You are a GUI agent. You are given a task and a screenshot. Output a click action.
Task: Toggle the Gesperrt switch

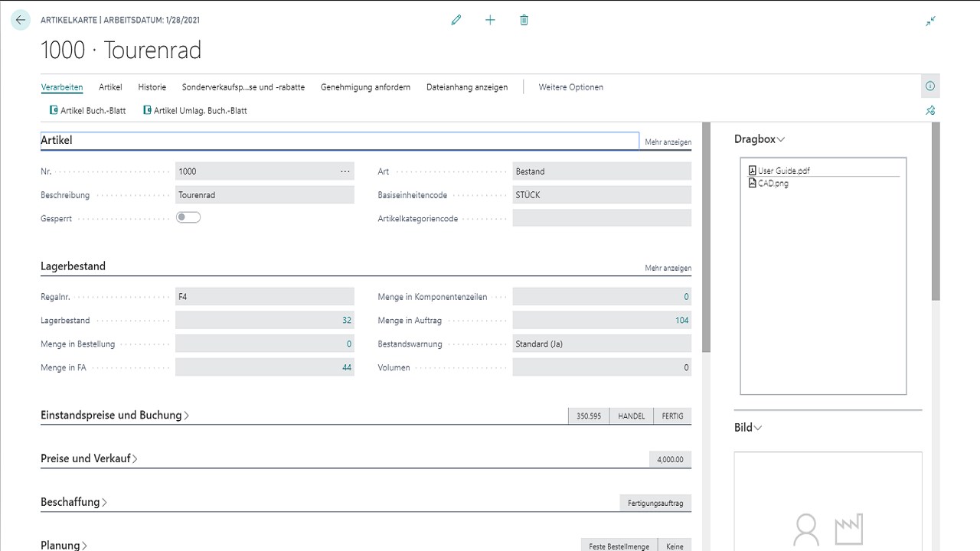(188, 218)
